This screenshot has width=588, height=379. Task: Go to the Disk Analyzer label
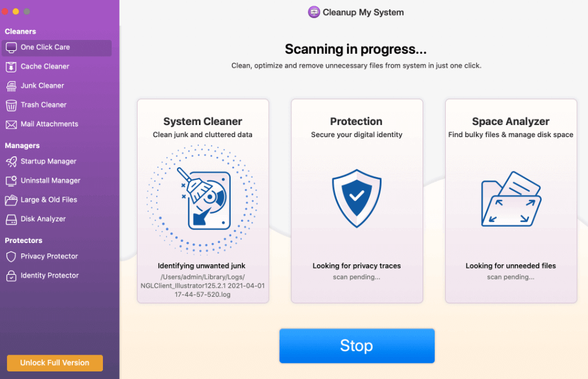(x=43, y=219)
